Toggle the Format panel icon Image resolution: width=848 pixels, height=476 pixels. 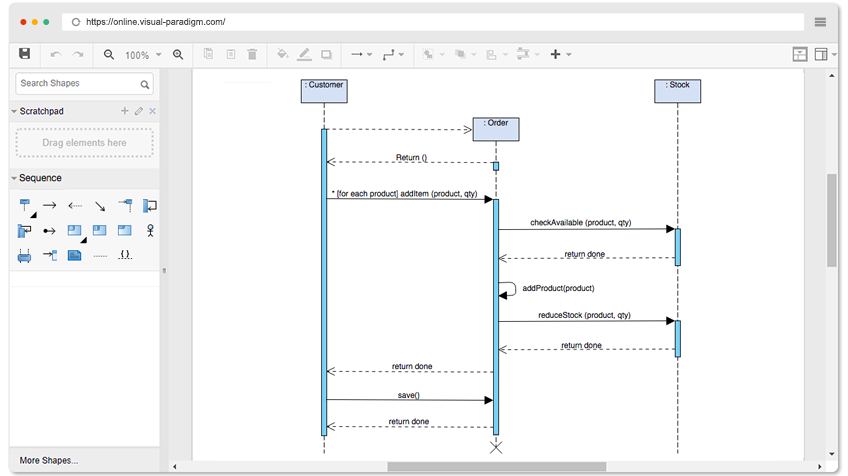click(800, 54)
